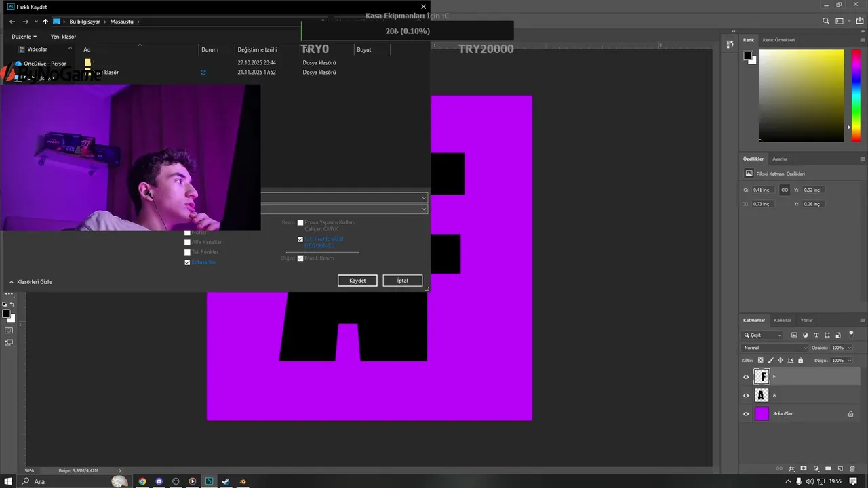Click the Kaydet button
Viewport: 868px width, 488px height.
point(357,281)
